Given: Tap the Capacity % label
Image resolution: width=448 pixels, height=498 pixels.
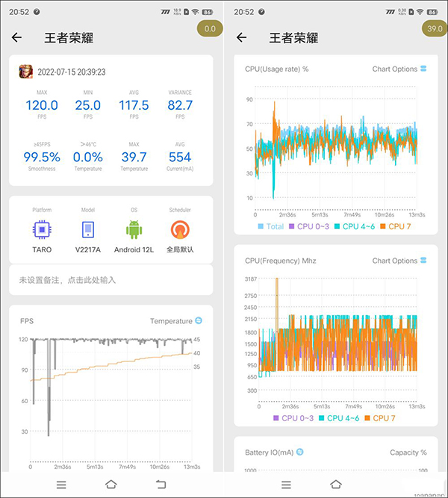Looking at the screenshot, I should pyautogui.click(x=408, y=452).
